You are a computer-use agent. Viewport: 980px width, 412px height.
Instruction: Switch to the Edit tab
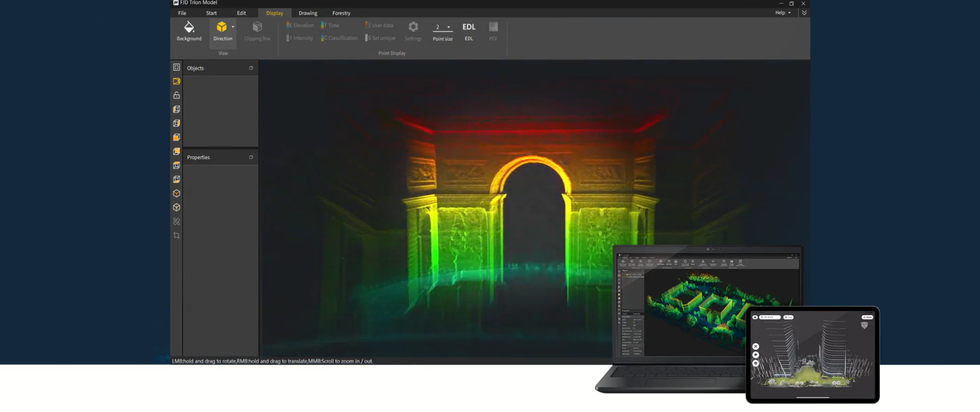(241, 13)
